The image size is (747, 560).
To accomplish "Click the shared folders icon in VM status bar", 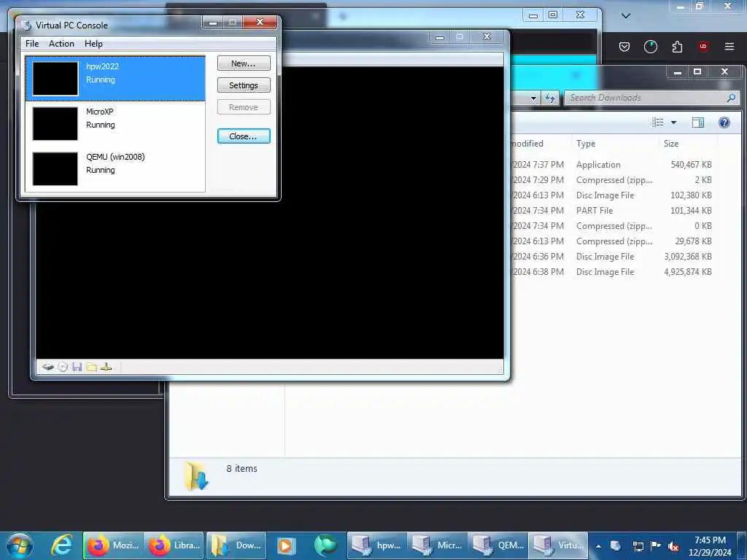I will point(91,367).
